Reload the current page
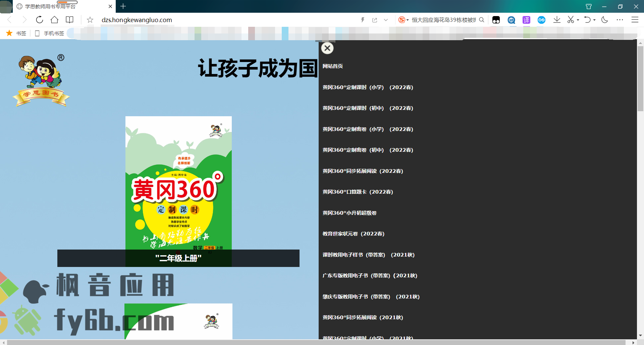644x345 pixels. pos(39,20)
